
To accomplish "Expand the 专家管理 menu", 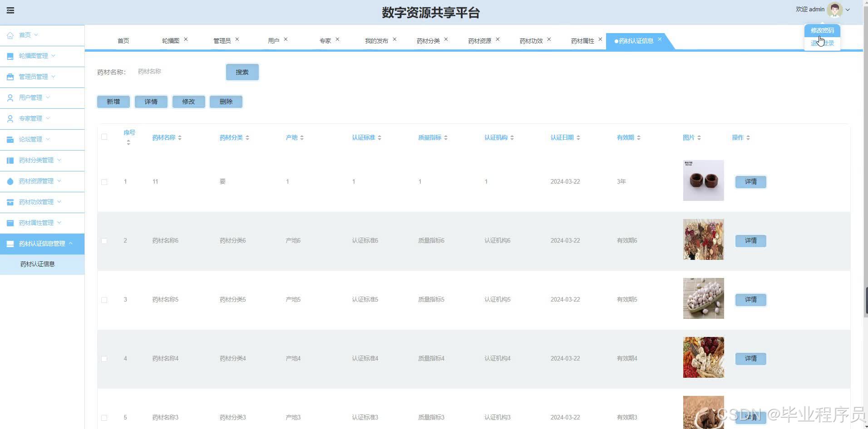I will tap(48, 118).
